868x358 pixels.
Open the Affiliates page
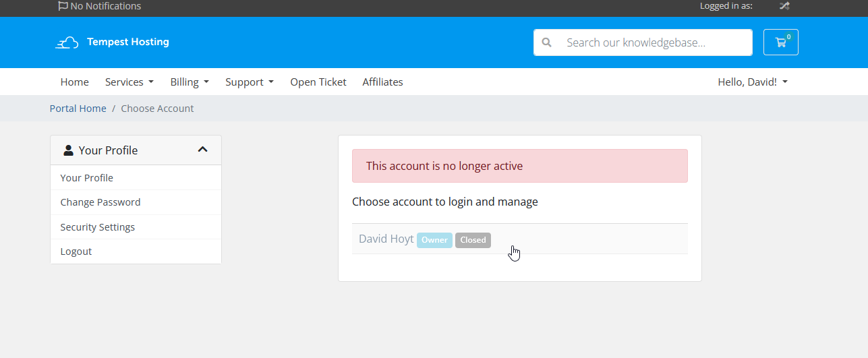click(382, 82)
